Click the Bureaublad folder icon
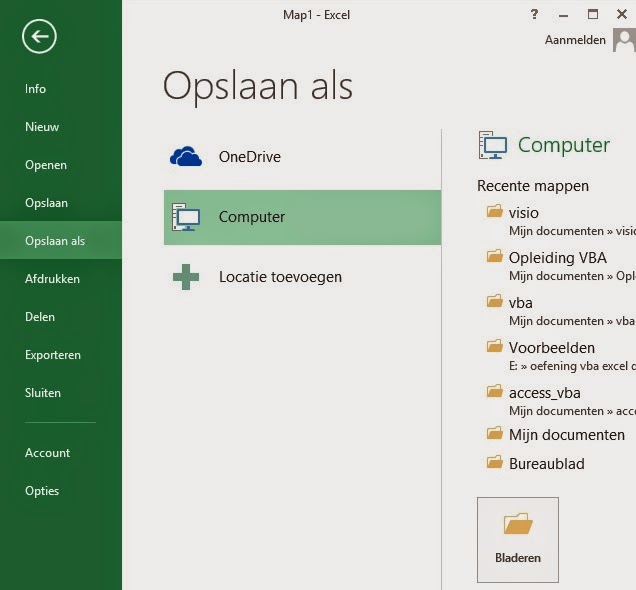The height and width of the screenshot is (590, 636). click(494, 462)
